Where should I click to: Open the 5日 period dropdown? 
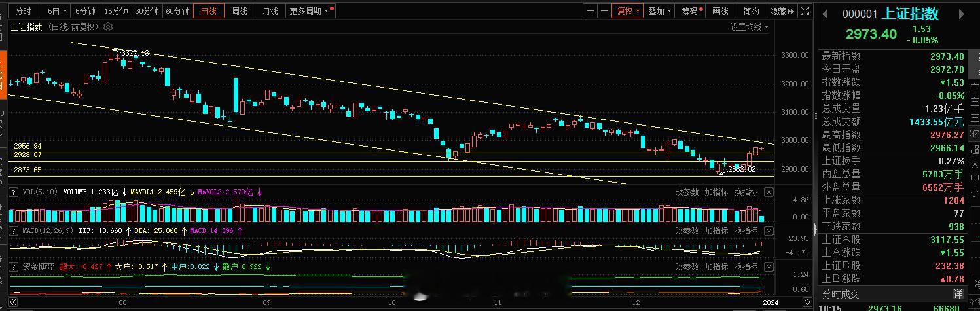tap(56, 11)
